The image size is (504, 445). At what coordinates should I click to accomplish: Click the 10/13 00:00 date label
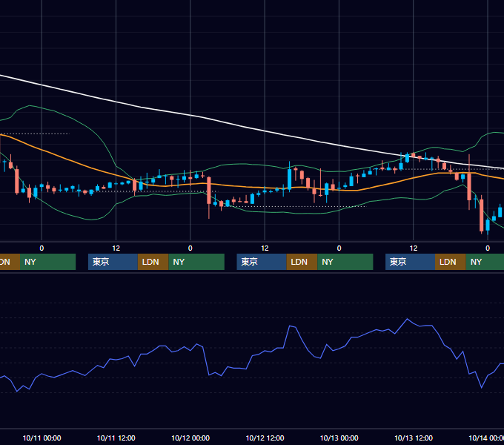(339, 438)
